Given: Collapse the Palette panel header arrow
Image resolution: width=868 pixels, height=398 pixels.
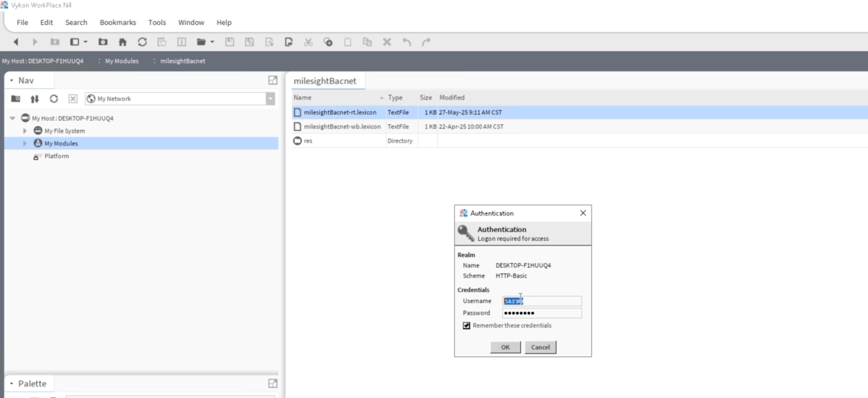Looking at the screenshot, I should pos(11,384).
